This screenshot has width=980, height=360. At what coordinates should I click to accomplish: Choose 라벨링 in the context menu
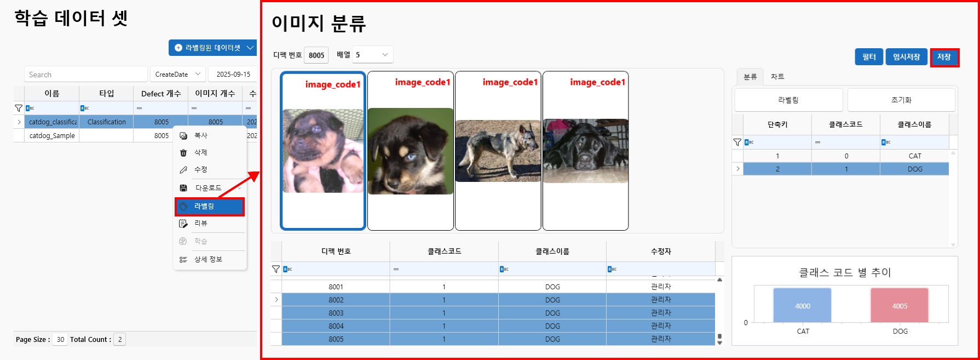click(210, 206)
